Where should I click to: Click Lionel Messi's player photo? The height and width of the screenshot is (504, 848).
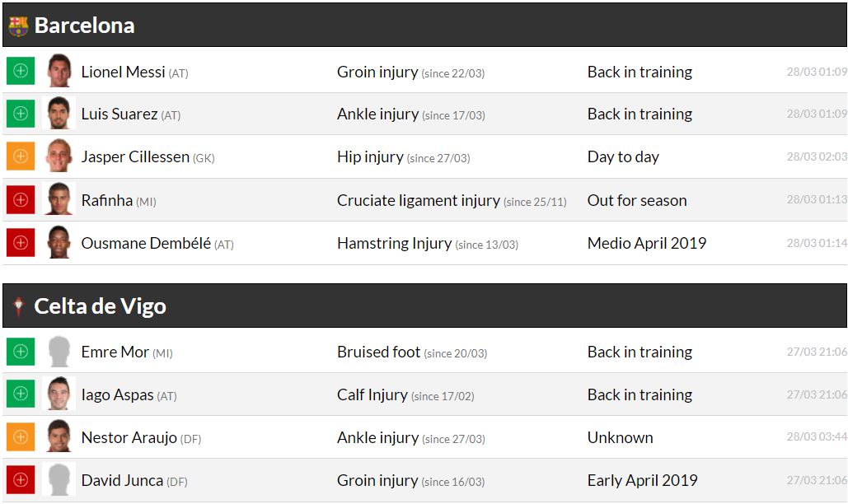click(x=59, y=71)
